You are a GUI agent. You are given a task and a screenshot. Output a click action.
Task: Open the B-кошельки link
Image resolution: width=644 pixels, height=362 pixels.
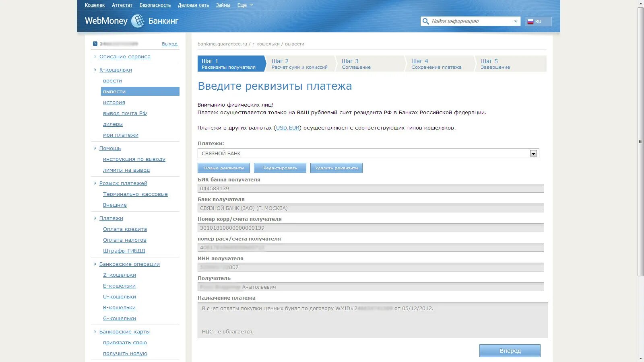click(119, 308)
